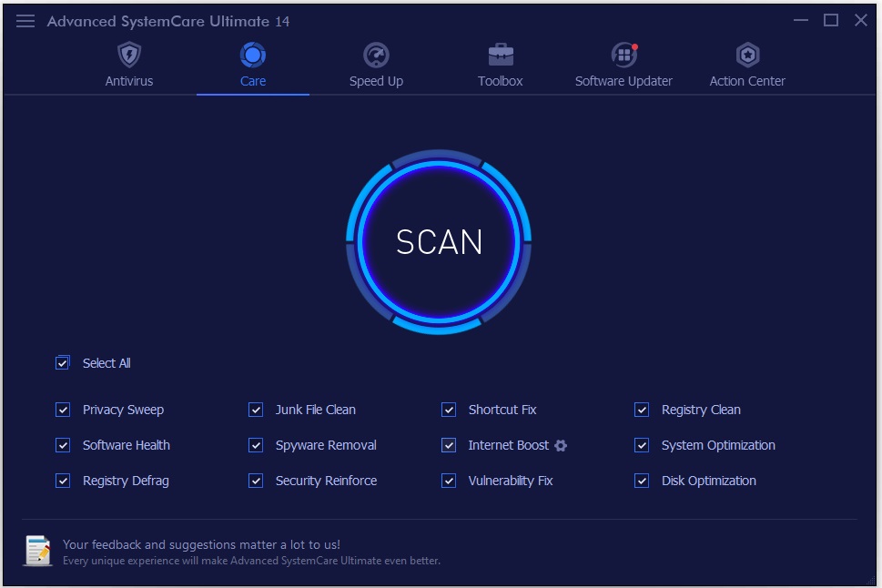Click the Security Reinforce label
This screenshot has height=588, width=882.
(326, 481)
